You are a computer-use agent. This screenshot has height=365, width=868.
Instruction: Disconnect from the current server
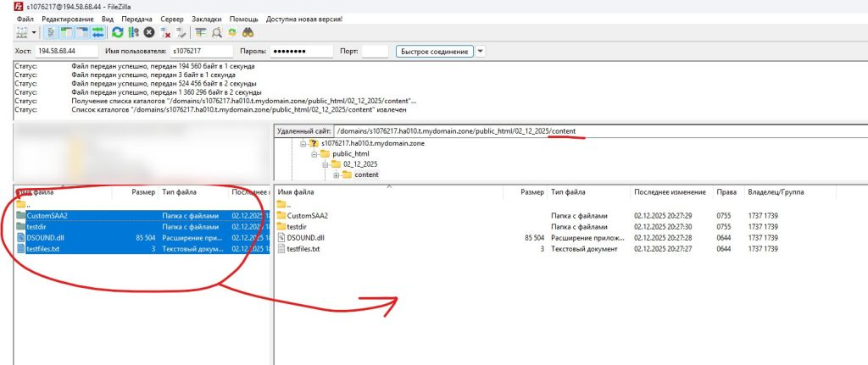pyautogui.click(x=165, y=32)
